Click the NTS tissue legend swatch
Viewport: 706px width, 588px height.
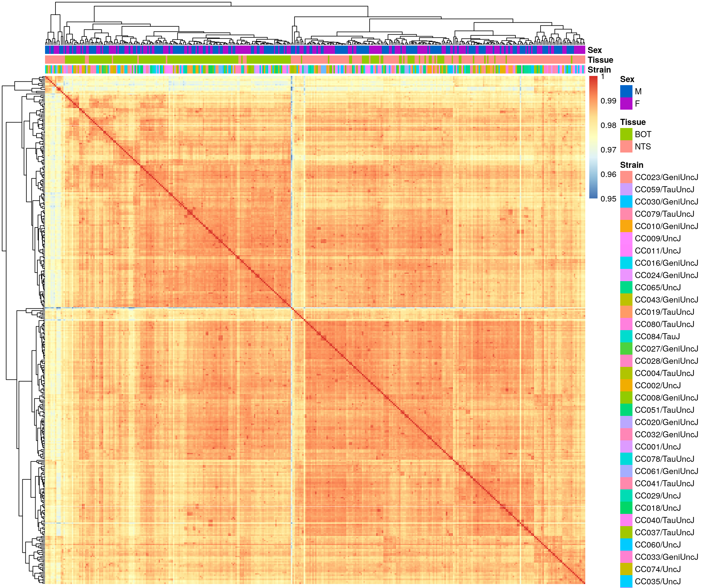click(626, 146)
